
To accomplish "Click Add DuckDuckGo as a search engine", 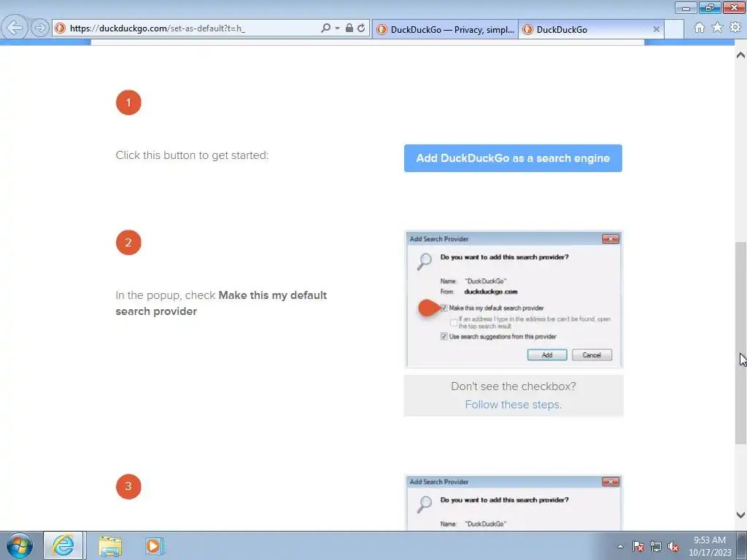I will click(513, 158).
